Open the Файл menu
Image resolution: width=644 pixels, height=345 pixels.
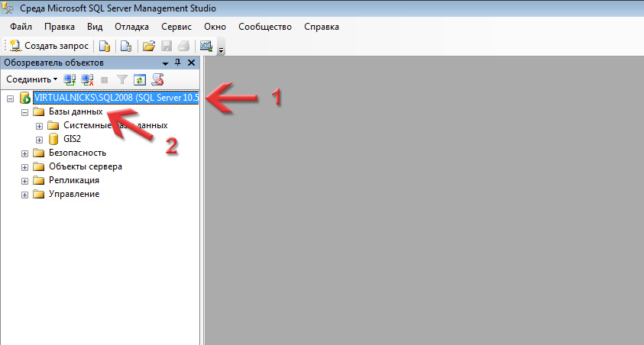21,27
